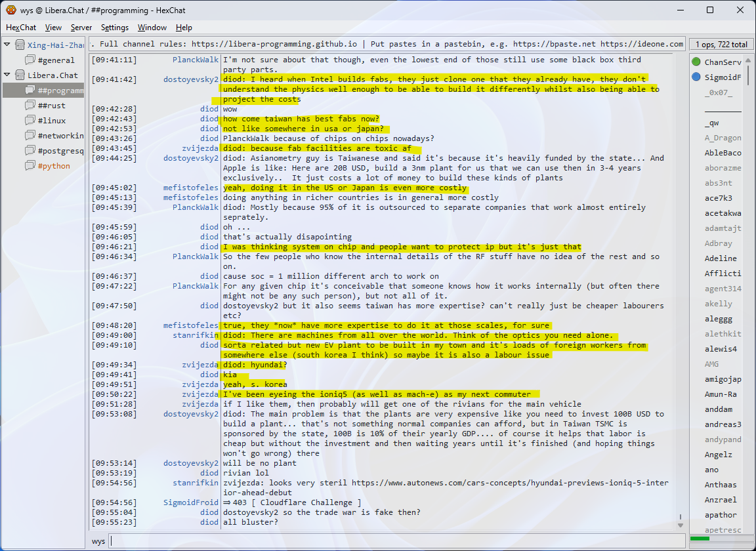Click ChanServ's green operator status icon
This screenshot has height=551, width=756.
[696, 62]
